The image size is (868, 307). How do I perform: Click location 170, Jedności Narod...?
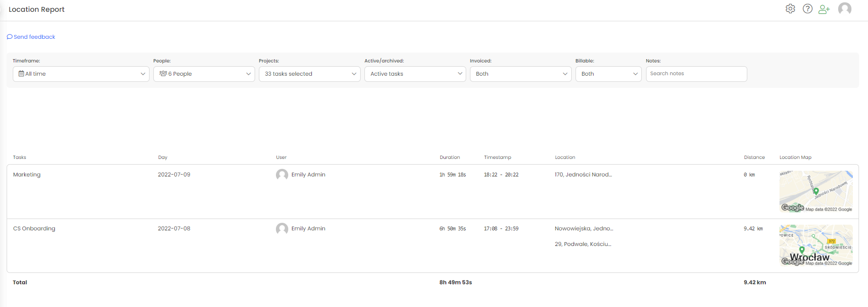583,175
